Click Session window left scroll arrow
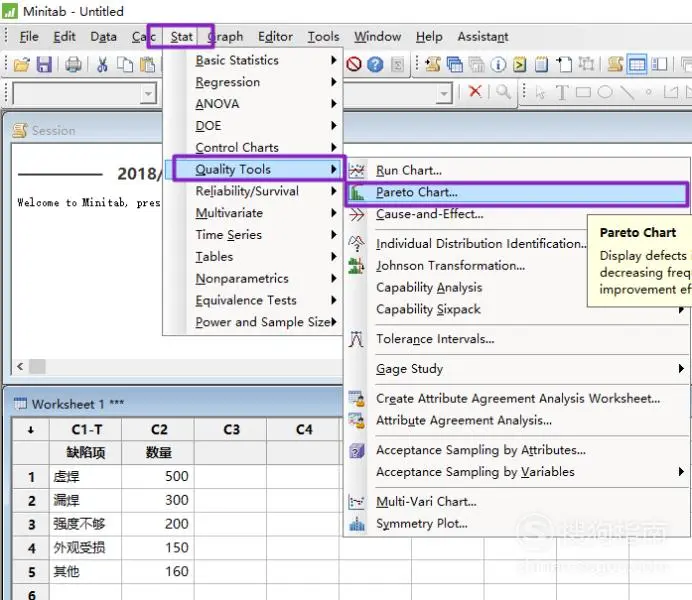Viewport: 692px width, 600px height. [20, 366]
